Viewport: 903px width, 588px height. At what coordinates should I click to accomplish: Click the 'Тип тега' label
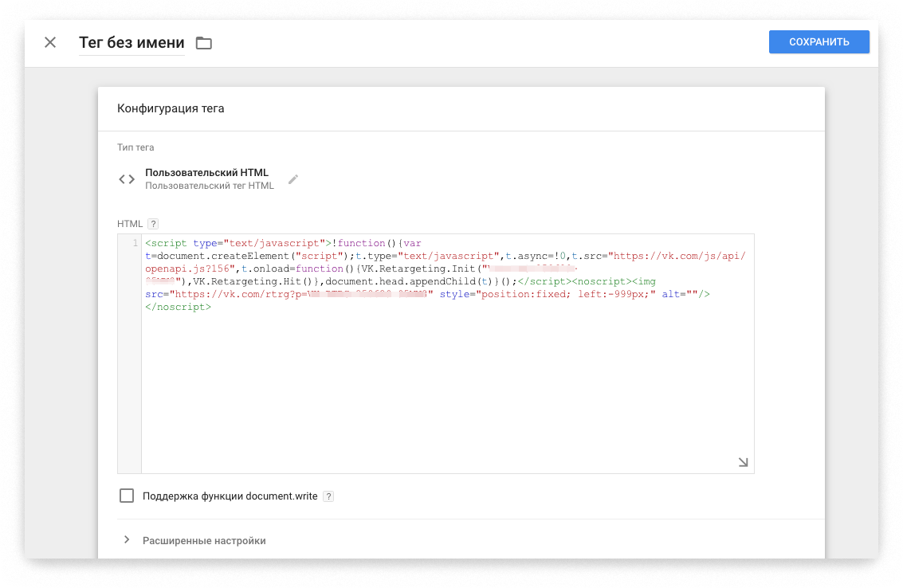(x=135, y=147)
